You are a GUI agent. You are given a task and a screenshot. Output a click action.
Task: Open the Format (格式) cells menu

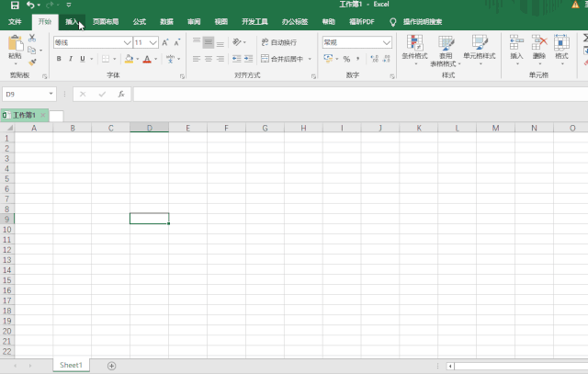click(x=561, y=50)
